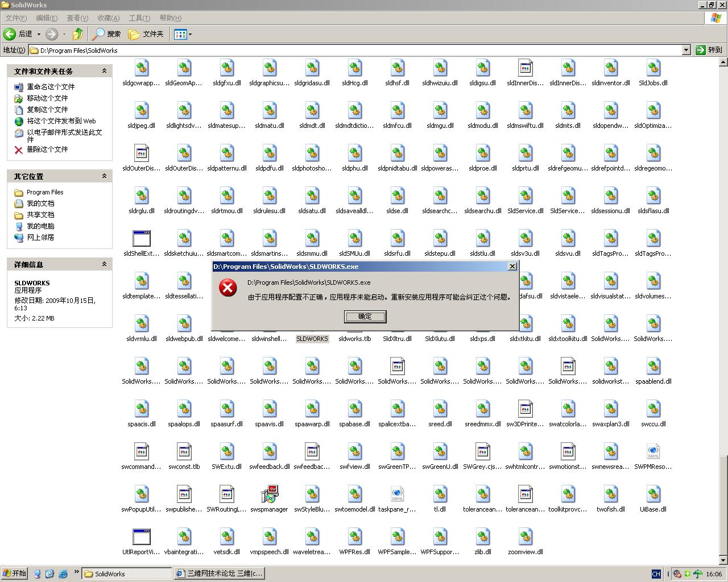
Task: Select the SLDWORKS application file
Action: click(312, 338)
